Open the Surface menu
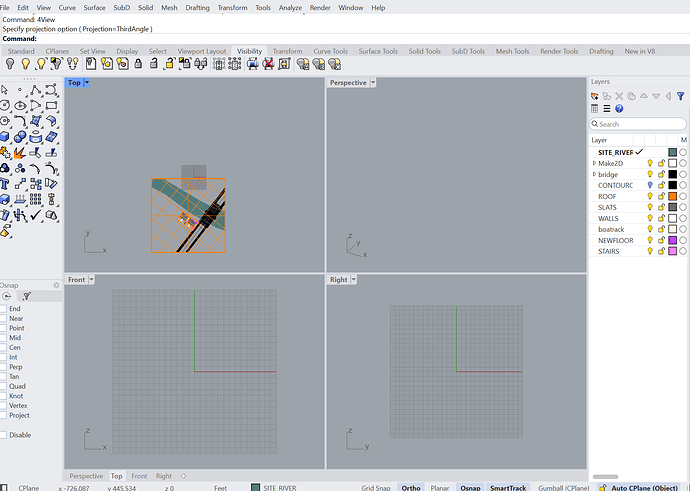 (x=94, y=7)
